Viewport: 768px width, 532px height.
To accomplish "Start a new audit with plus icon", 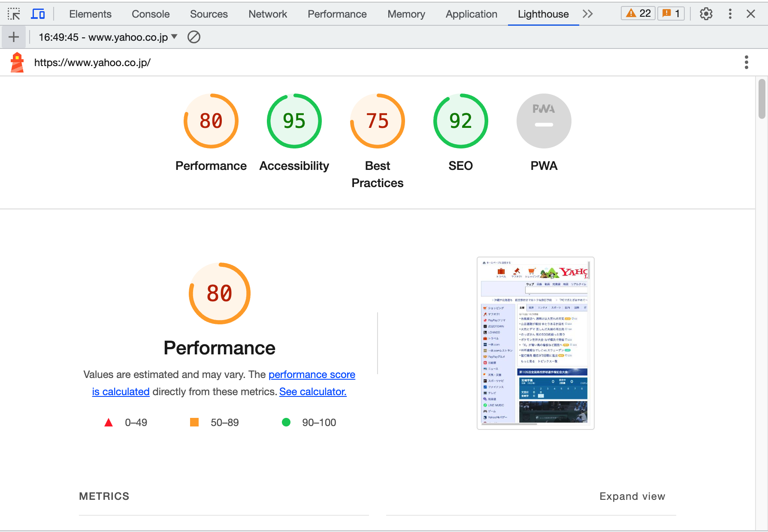I will [x=13, y=37].
